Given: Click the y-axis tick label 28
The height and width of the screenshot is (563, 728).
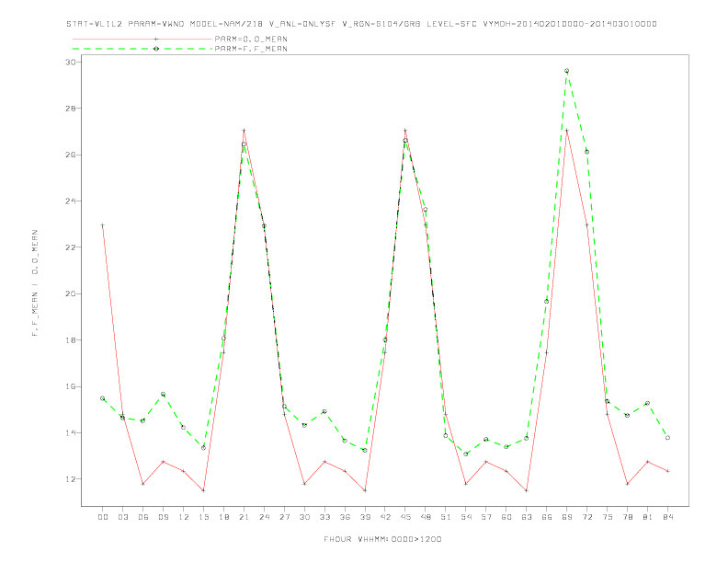Looking at the screenshot, I should click(71, 109).
